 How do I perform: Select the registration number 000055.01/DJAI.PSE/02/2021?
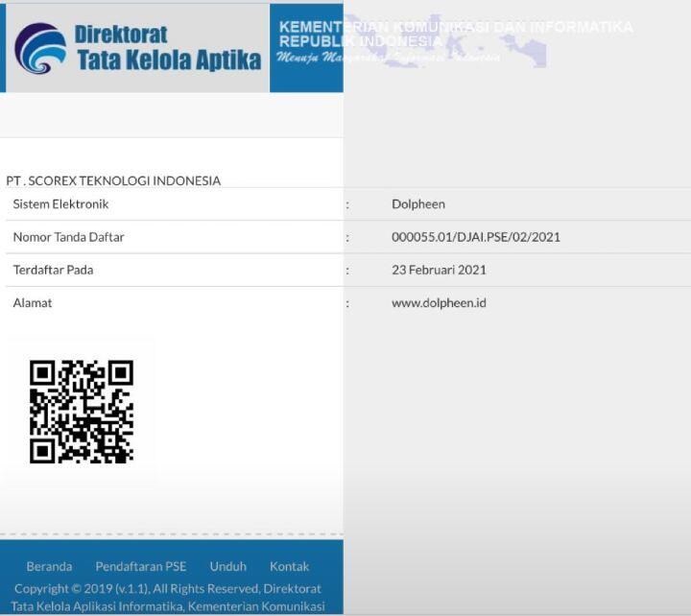pyautogui.click(x=476, y=237)
